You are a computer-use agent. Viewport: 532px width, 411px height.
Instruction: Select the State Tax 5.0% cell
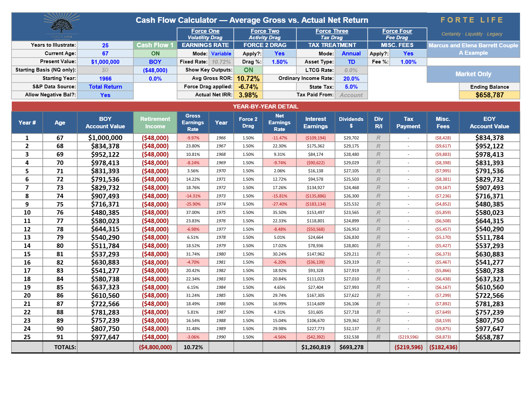pyautogui.click(x=351, y=87)
